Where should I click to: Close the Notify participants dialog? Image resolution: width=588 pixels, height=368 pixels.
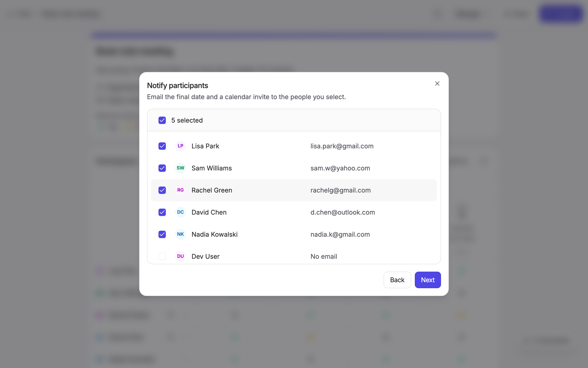click(x=437, y=83)
